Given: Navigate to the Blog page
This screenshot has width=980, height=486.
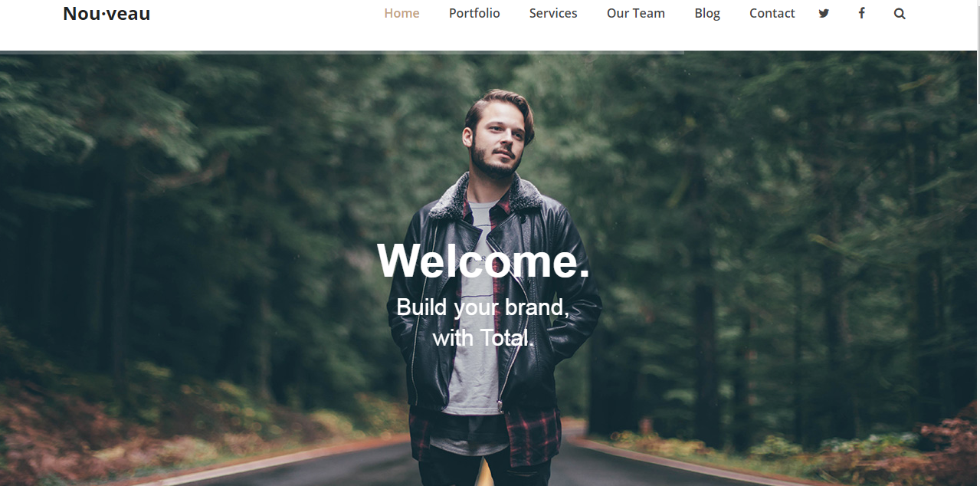Looking at the screenshot, I should (x=707, y=13).
